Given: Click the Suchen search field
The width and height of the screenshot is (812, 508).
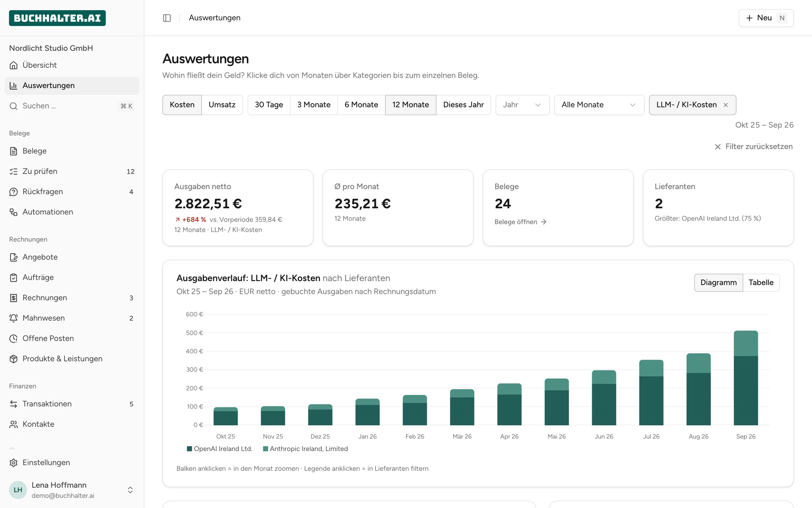Looking at the screenshot, I should [72, 106].
